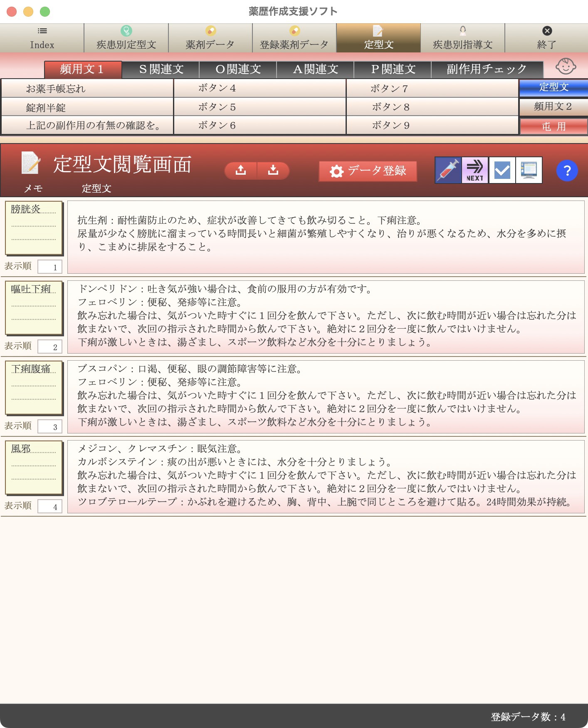This screenshot has width=588, height=728.
Task: Open help with the question mark icon
Action: [567, 171]
